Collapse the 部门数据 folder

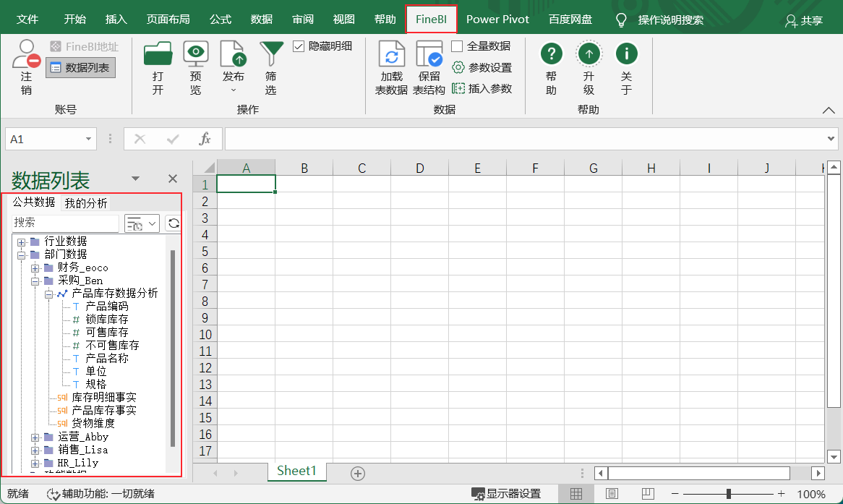22,255
